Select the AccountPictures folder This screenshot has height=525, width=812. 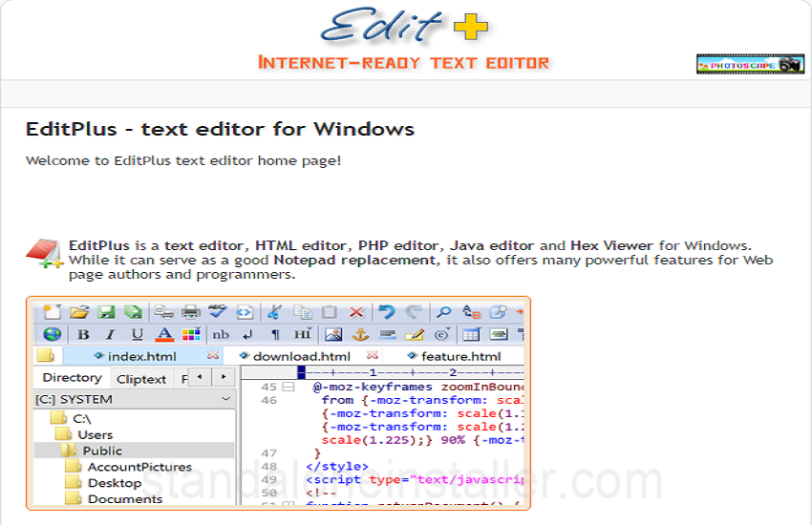pyautogui.click(x=129, y=467)
